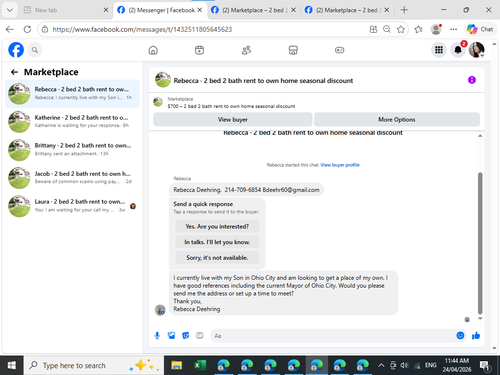Image resolution: width=500 pixels, height=375 pixels.
Task: Open the Friends icon in top navigation
Action: (x=246, y=50)
